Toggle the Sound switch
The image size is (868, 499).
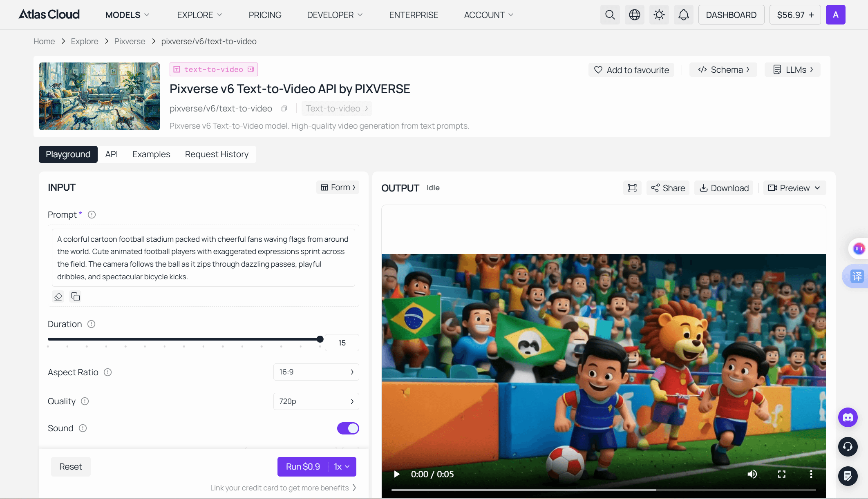348,428
